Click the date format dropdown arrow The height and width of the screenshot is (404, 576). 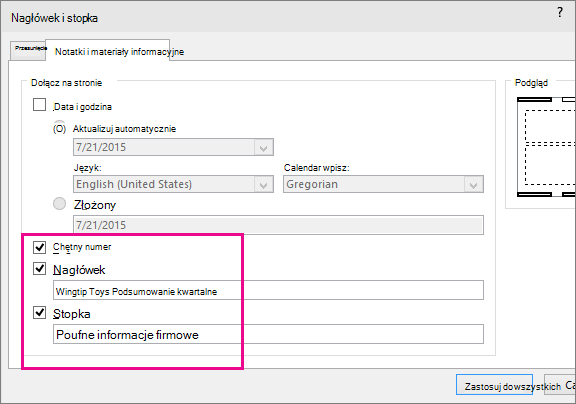click(x=263, y=147)
